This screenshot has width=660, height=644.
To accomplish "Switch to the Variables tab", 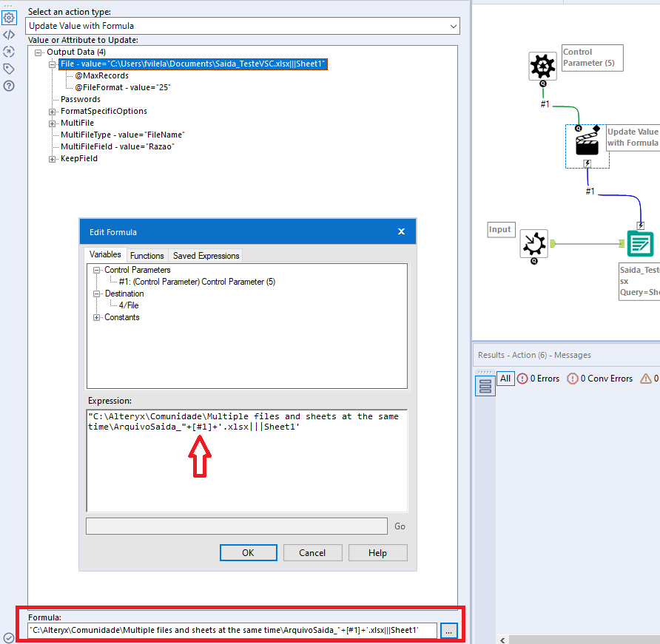I will coord(105,254).
